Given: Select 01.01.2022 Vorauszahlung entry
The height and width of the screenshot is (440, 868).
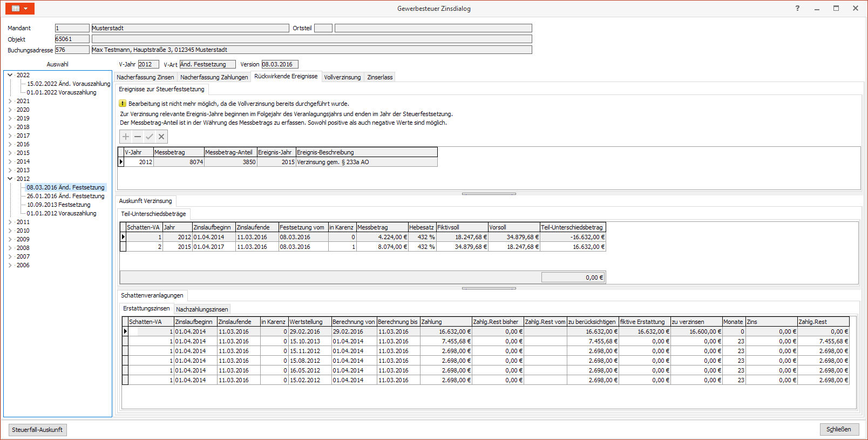Looking at the screenshot, I should point(62,92).
